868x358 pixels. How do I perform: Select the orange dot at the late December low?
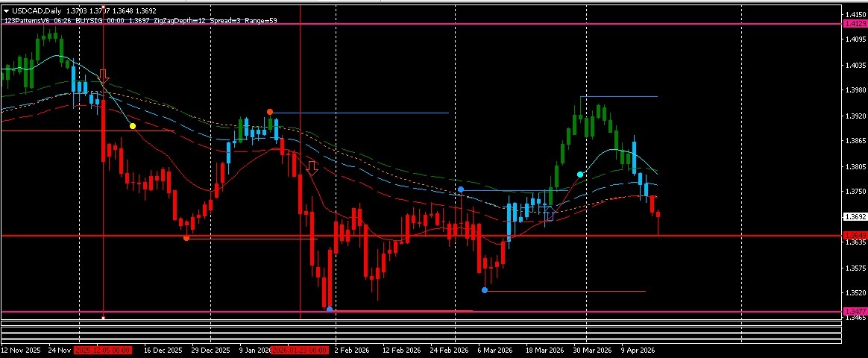coord(186,238)
